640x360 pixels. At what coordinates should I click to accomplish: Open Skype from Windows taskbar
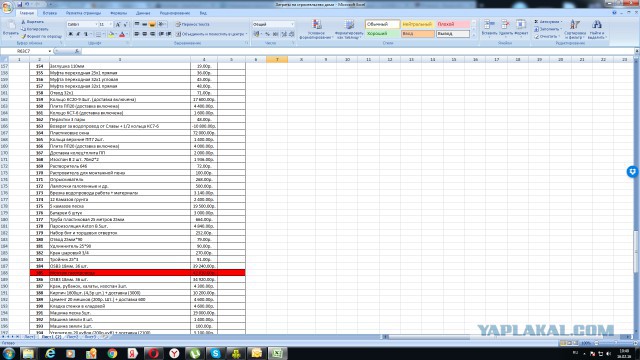(215, 353)
